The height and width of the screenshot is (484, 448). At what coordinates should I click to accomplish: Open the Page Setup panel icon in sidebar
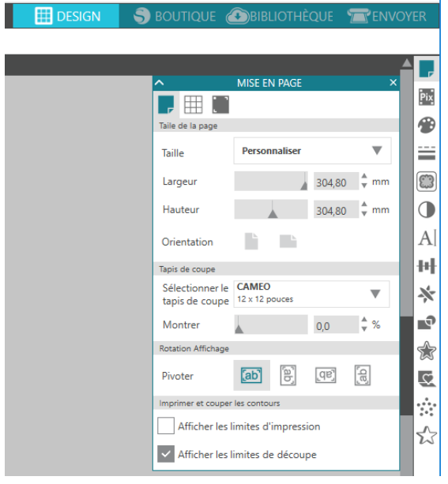coord(427,69)
